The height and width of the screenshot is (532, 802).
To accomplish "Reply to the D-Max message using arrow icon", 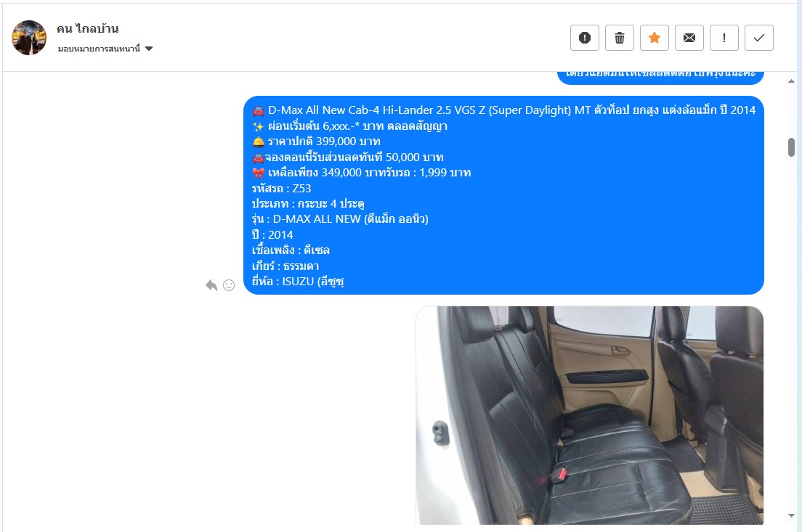I will (x=211, y=285).
